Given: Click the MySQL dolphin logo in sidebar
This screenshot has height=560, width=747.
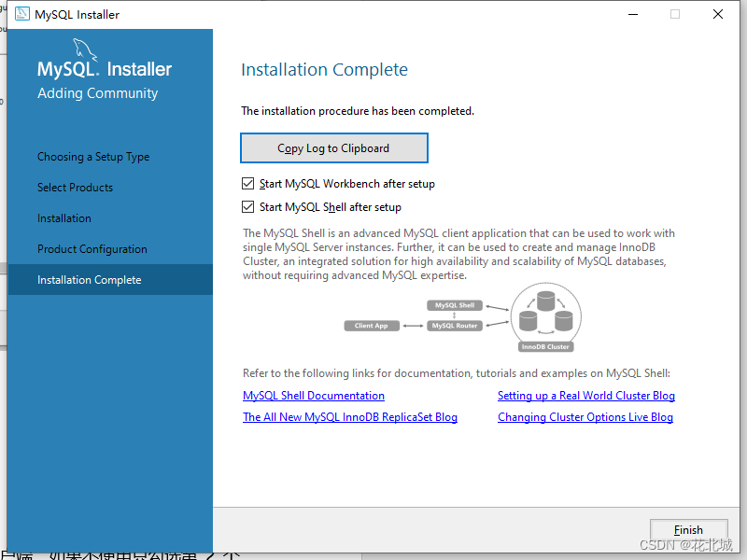Looking at the screenshot, I should [x=85, y=50].
